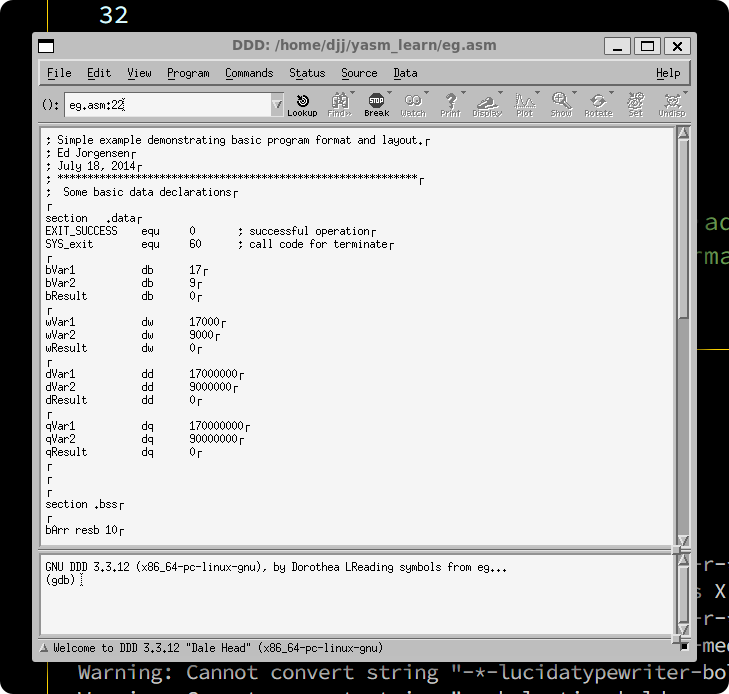This screenshot has height=694, width=729.
Task: Click the source view scrollbar down arrow
Action: tap(683, 540)
